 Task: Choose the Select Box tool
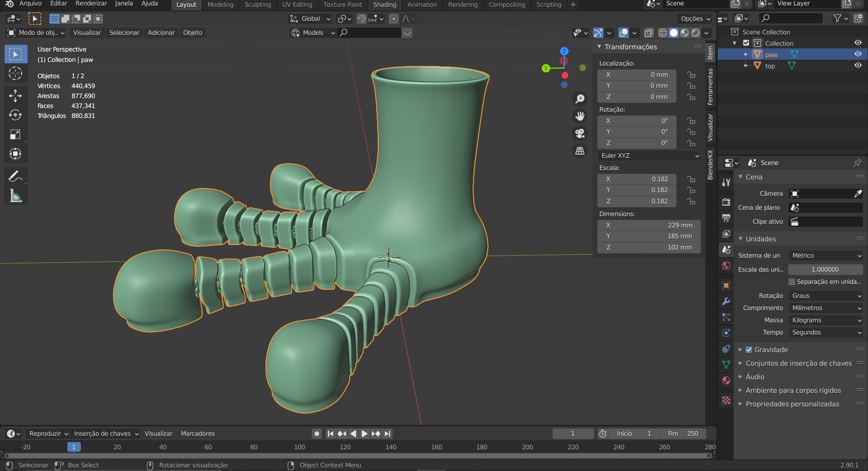coord(15,54)
